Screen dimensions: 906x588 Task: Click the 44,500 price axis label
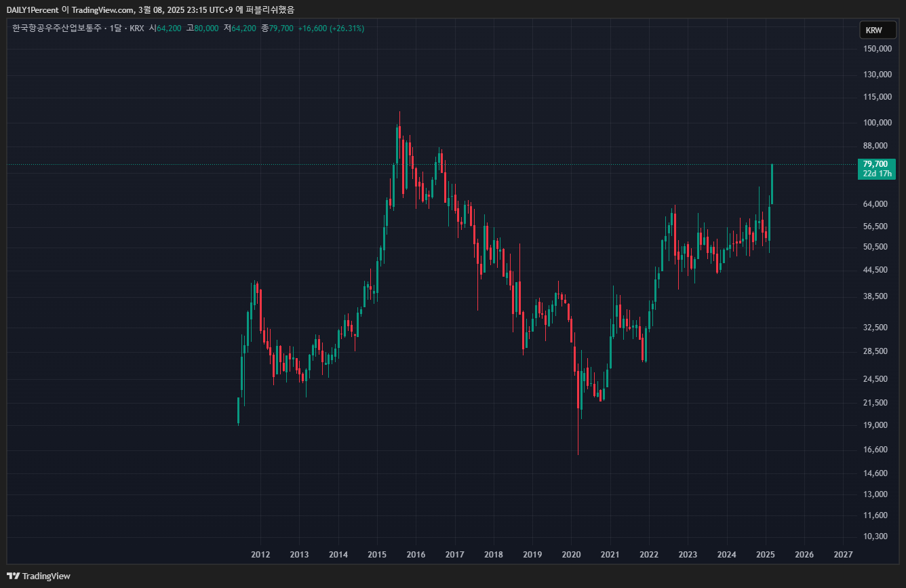tap(874, 270)
